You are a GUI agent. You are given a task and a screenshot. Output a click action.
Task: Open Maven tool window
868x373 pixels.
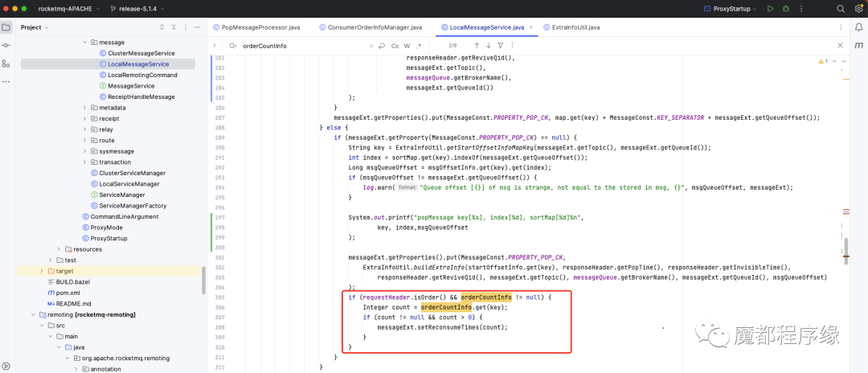click(858, 45)
